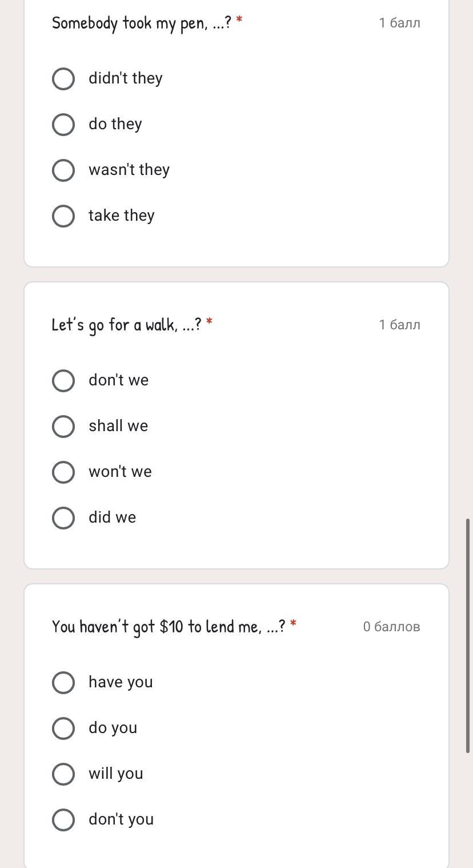The image size is (473, 868).
Task: Select the "don't you" radio button
Action: [x=63, y=820]
